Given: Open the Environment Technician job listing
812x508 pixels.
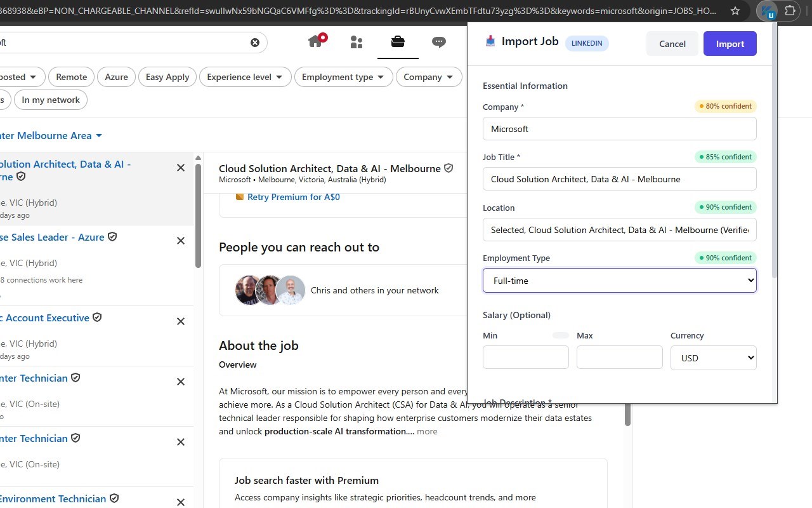Looking at the screenshot, I should click(53, 498).
